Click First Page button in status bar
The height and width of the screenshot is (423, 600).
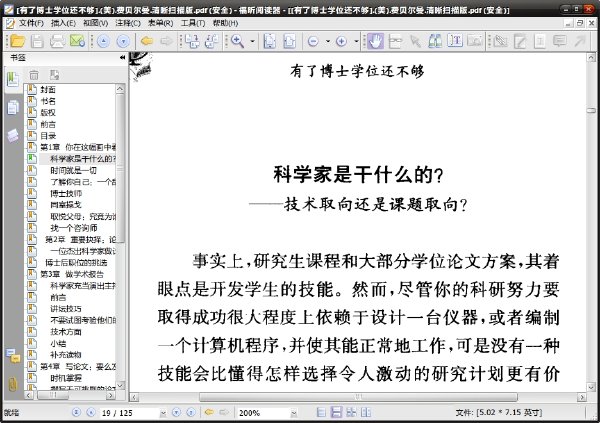coord(76,412)
